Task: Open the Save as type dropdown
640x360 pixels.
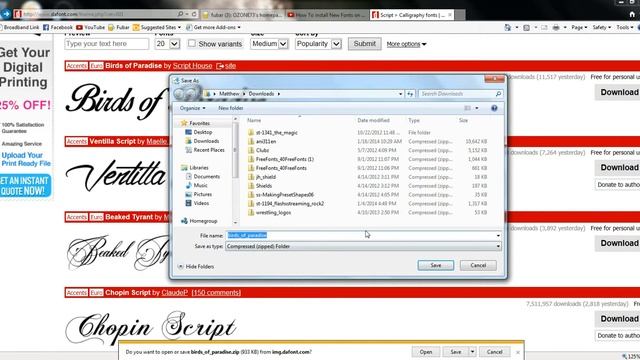Action: 498,247
